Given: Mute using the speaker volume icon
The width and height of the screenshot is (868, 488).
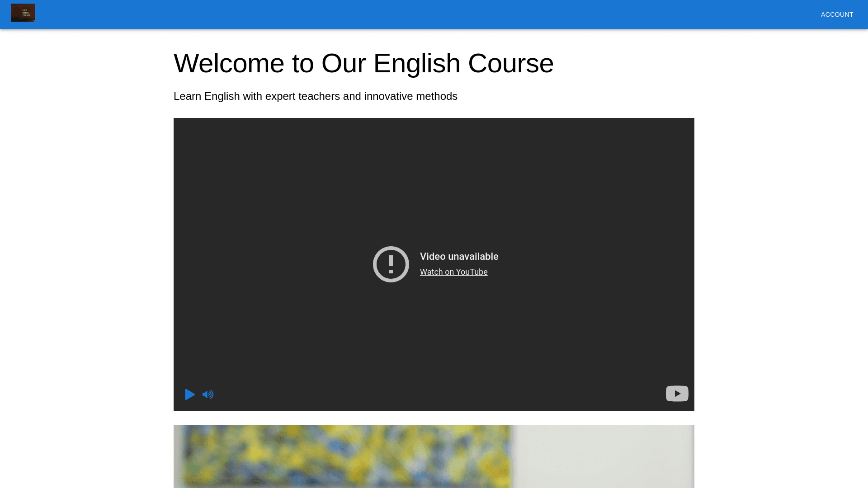Looking at the screenshot, I should click(208, 394).
